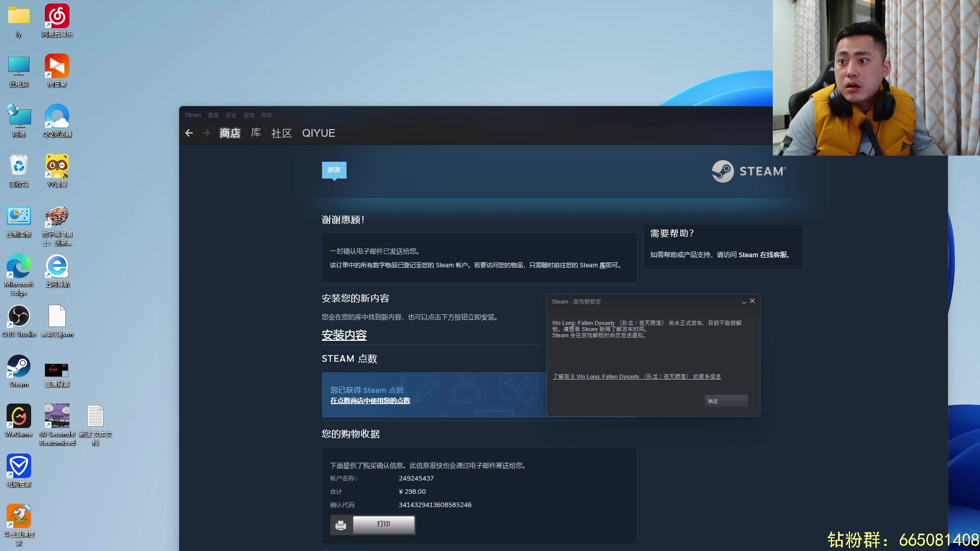980x551 pixels.
Task: Minimize the 游戏被锁定 dialog
Action: 744,302
